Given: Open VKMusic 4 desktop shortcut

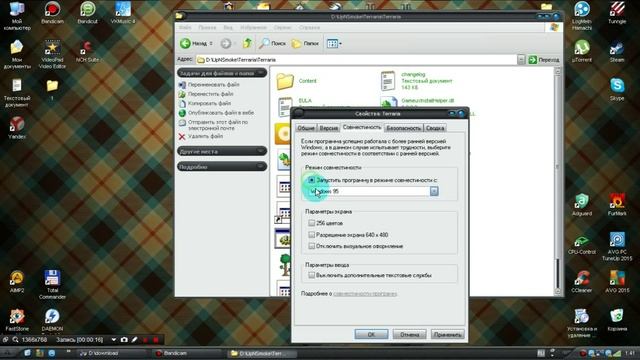Looking at the screenshot, I should pos(123,13).
